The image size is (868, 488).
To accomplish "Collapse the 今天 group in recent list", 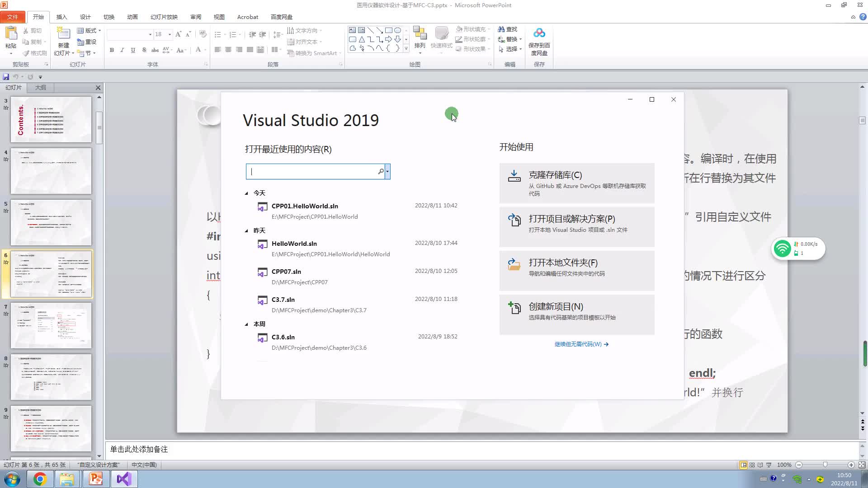I will (x=246, y=193).
